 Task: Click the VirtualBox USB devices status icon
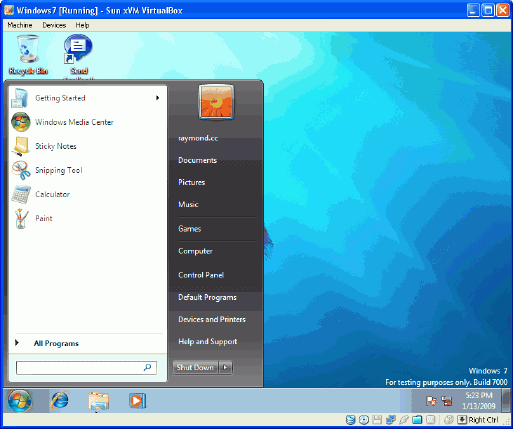click(x=404, y=420)
